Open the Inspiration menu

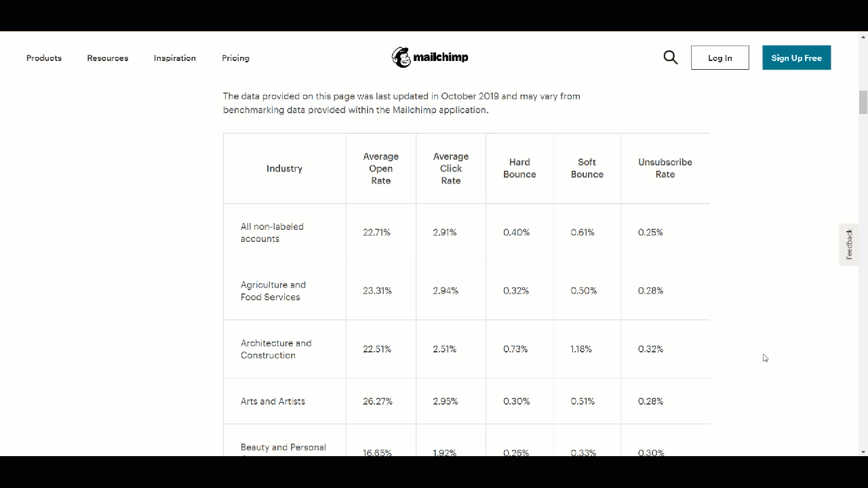175,58
